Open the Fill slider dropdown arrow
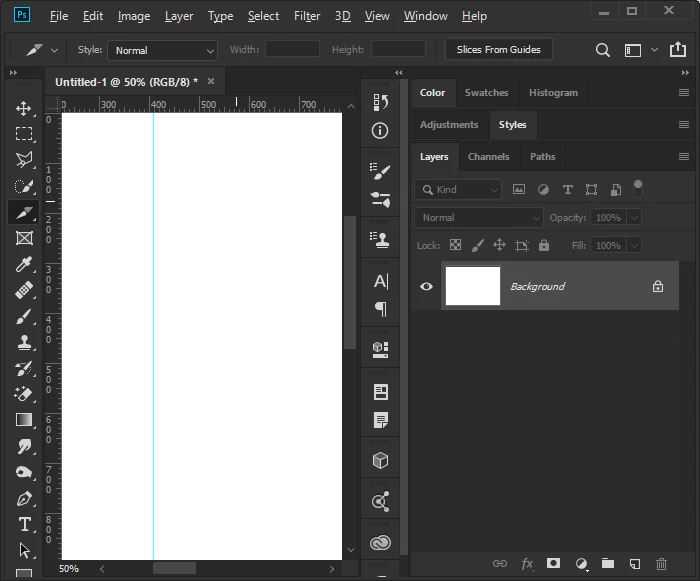700x581 pixels. pyautogui.click(x=634, y=246)
